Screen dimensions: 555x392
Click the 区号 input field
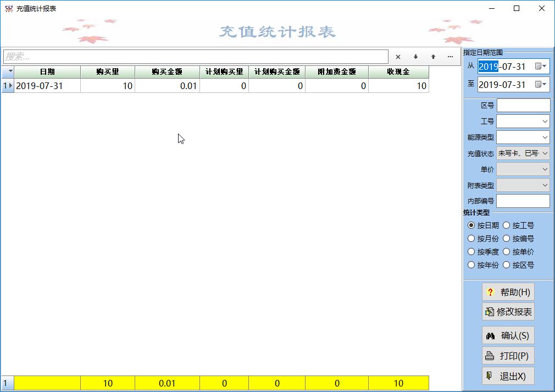(x=523, y=106)
